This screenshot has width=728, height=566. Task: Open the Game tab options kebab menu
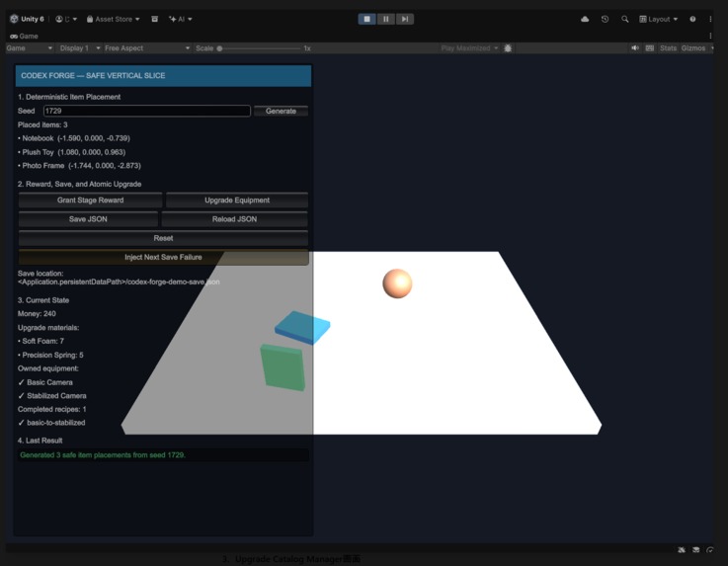click(710, 36)
